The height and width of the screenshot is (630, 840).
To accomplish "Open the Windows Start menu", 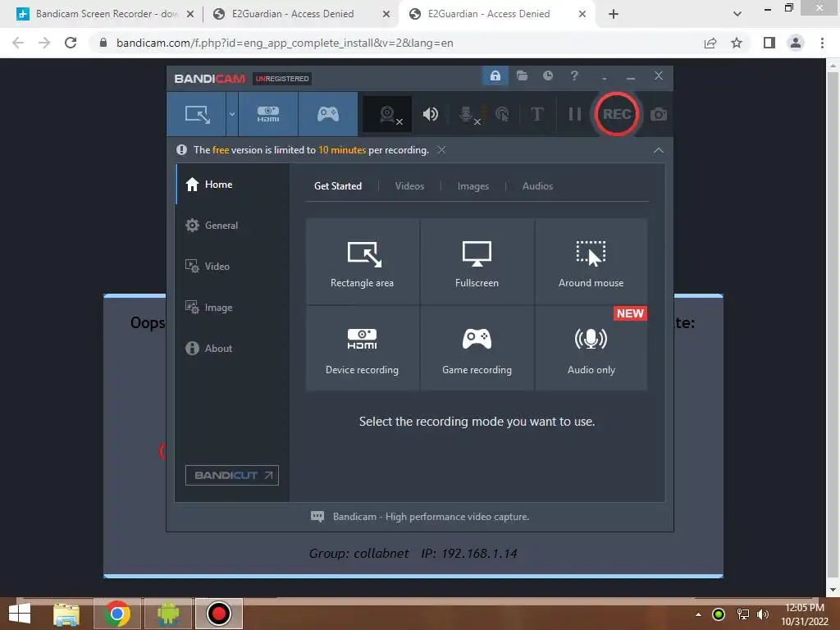I will (x=20, y=614).
